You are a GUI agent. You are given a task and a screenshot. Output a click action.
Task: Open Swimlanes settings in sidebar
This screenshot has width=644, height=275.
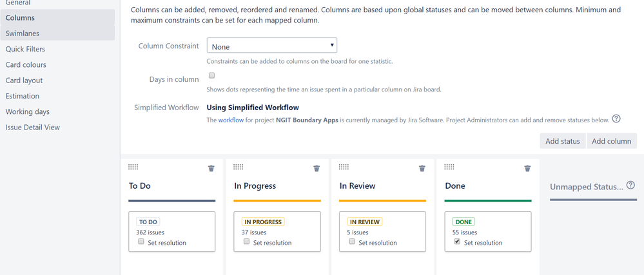tap(57, 33)
